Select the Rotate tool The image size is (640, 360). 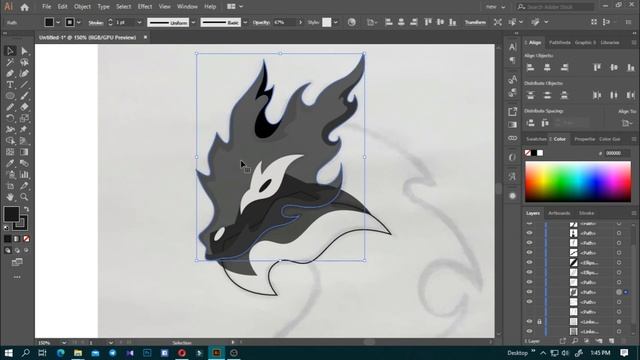click(10, 118)
